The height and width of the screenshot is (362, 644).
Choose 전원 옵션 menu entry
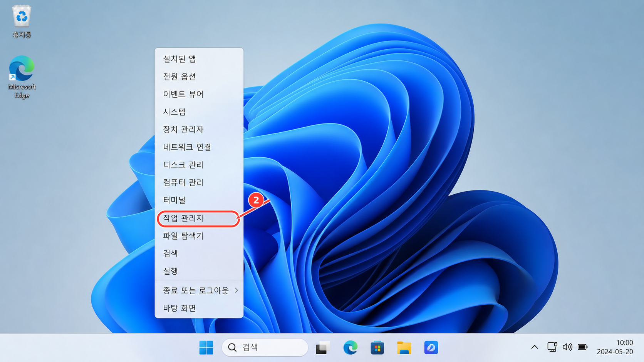point(199,77)
